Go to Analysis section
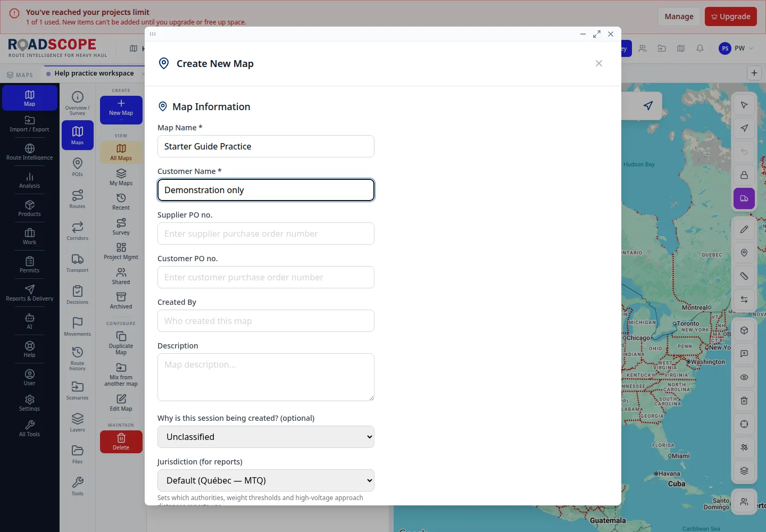The height and width of the screenshot is (532, 766). coord(29,180)
